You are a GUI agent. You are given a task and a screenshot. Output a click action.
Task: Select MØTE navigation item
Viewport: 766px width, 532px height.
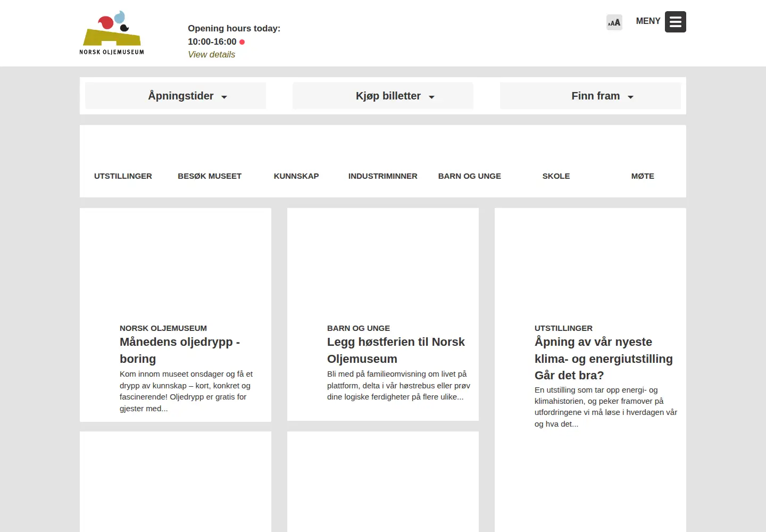(643, 176)
